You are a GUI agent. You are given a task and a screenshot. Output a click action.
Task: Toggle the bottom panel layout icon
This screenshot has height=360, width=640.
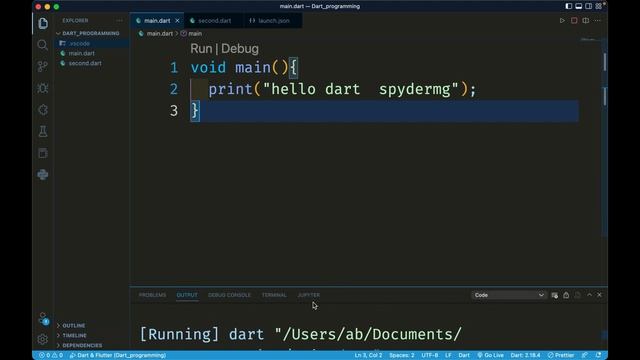point(578,6)
